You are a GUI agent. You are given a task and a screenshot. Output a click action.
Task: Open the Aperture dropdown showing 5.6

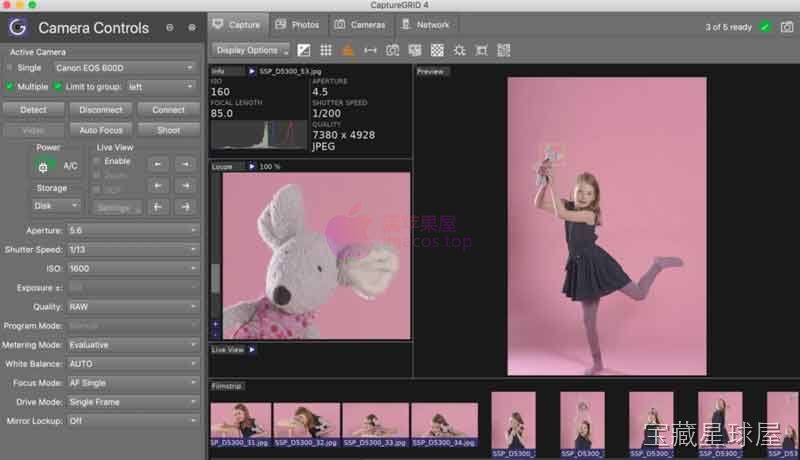(x=133, y=230)
